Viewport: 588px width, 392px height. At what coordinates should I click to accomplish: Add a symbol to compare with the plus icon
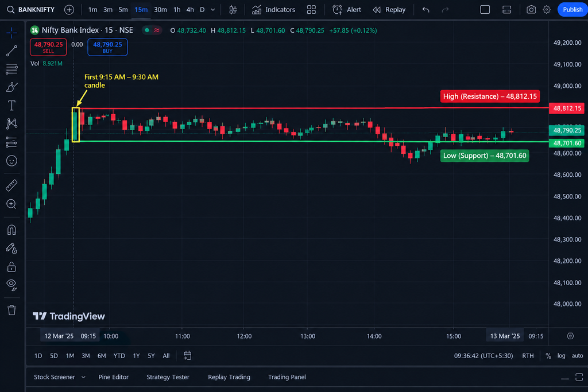[x=69, y=10]
